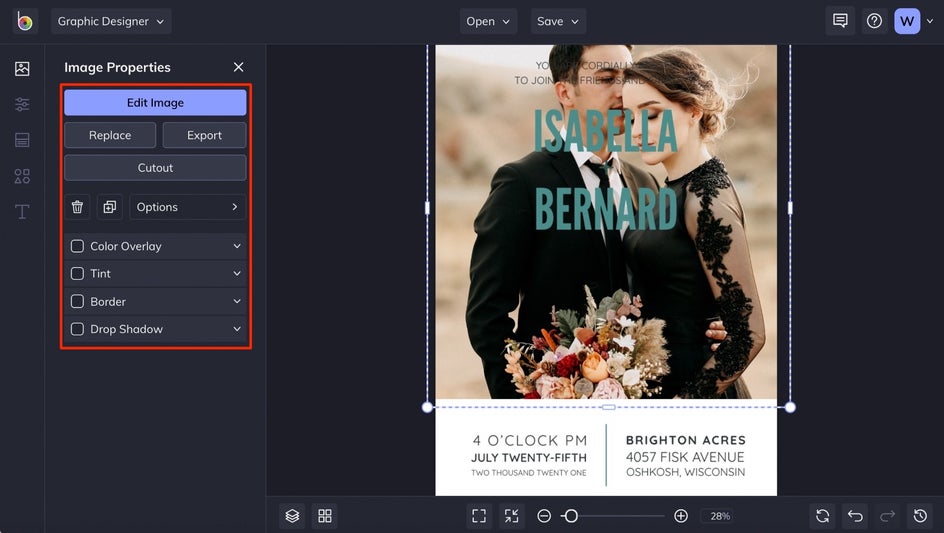Viewport: 944px width, 533px height.
Task: Click the left side selection handle
Action: (427, 208)
